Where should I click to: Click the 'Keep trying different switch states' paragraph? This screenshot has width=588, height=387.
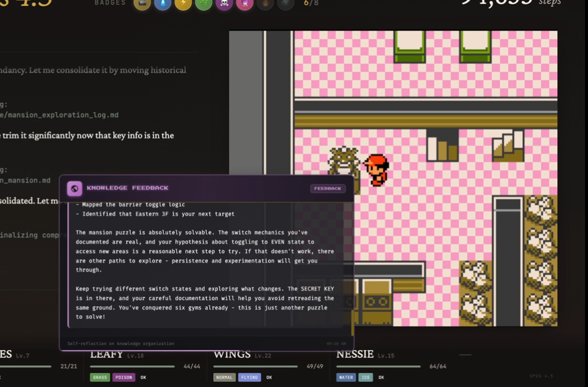205,303
